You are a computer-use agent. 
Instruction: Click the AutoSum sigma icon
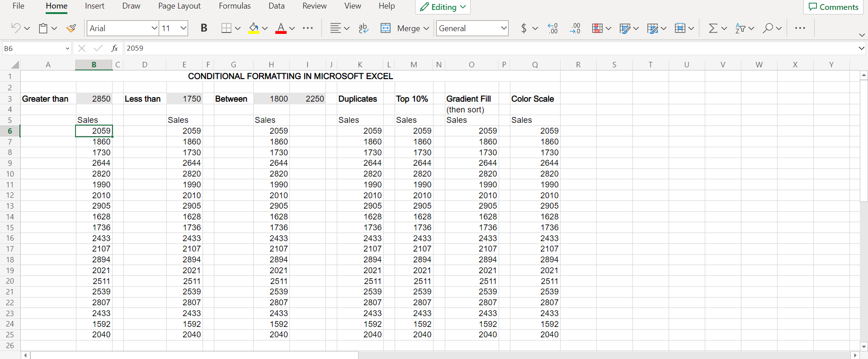(713, 28)
